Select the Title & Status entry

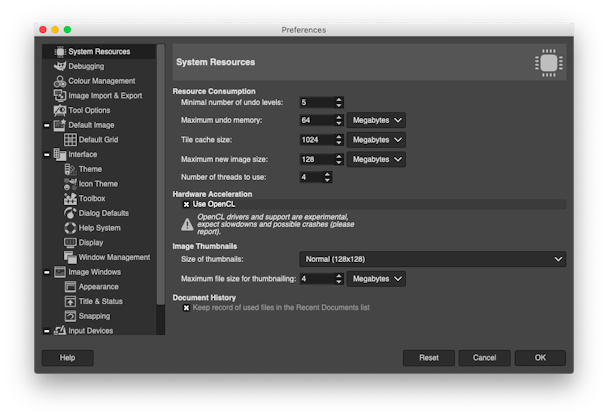click(x=100, y=301)
